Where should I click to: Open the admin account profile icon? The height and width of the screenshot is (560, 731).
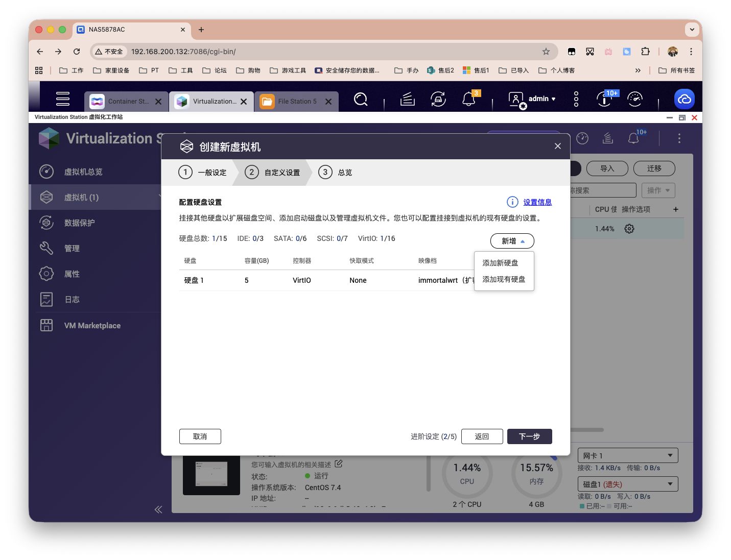pyautogui.click(x=515, y=99)
